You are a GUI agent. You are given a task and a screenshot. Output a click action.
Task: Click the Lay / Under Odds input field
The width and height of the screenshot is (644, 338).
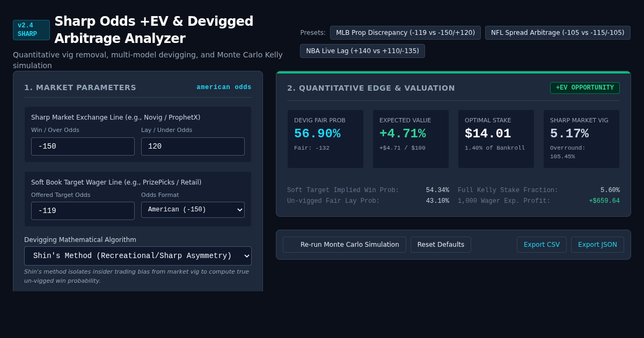193,146
